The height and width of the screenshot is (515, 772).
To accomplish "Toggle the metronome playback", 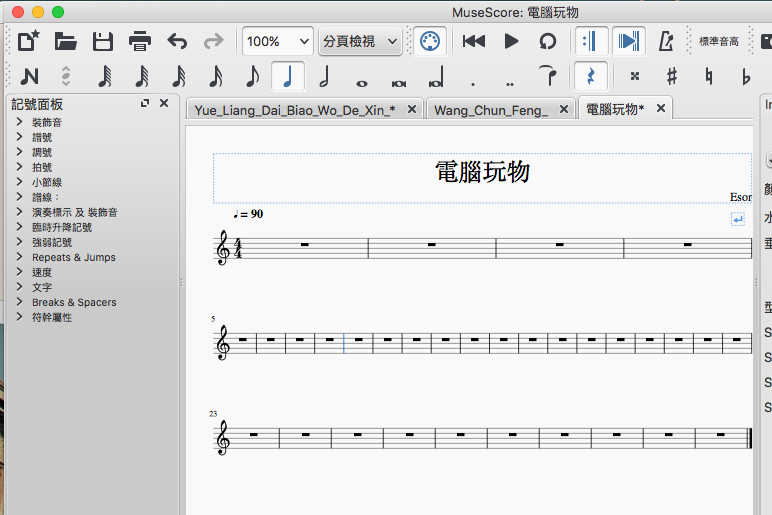I will point(666,41).
